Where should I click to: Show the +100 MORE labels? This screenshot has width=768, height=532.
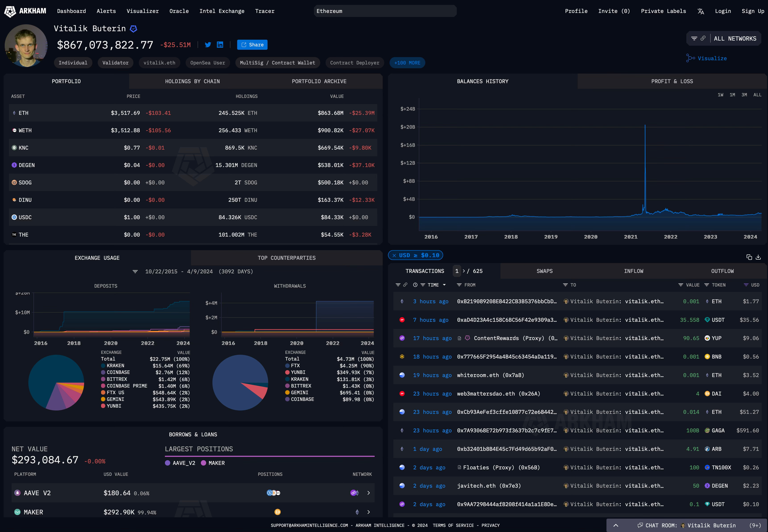(x=407, y=63)
